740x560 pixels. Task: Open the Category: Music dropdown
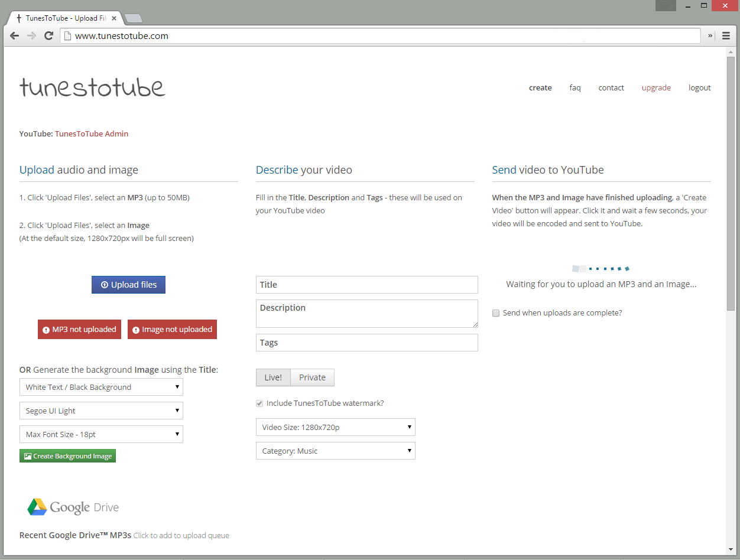click(x=336, y=451)
